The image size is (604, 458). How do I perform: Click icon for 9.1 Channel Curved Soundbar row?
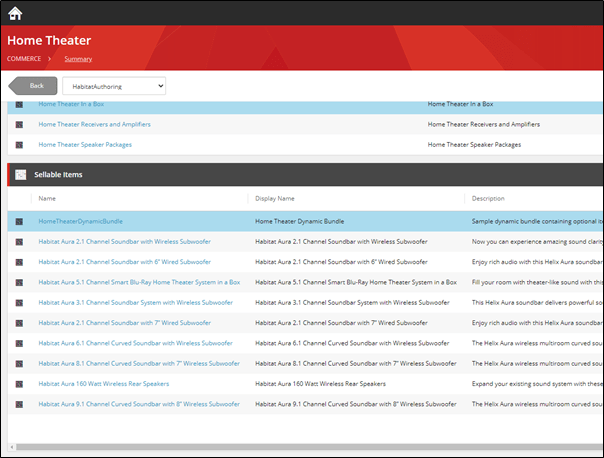19,404
